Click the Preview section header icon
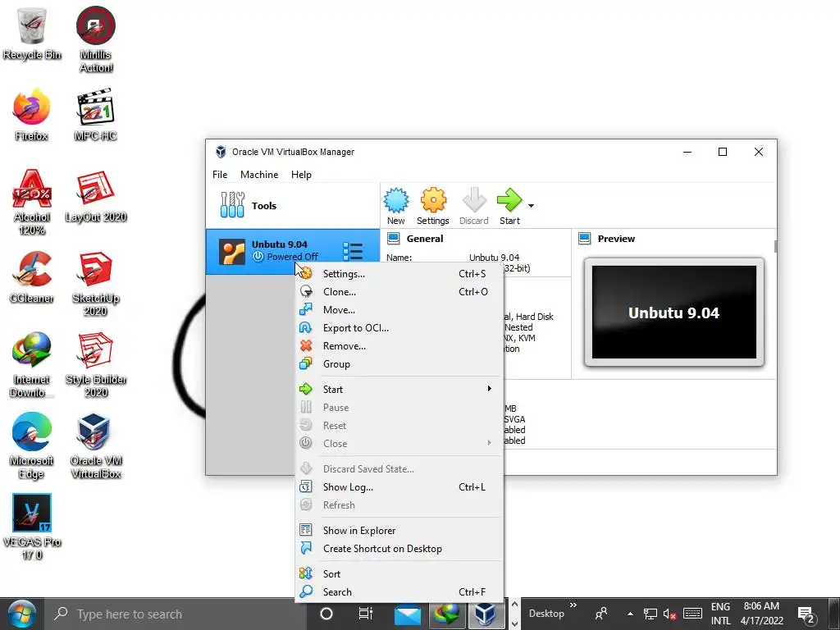The height and width of the screenshot is (630, 840). click(x=584, y=239)
